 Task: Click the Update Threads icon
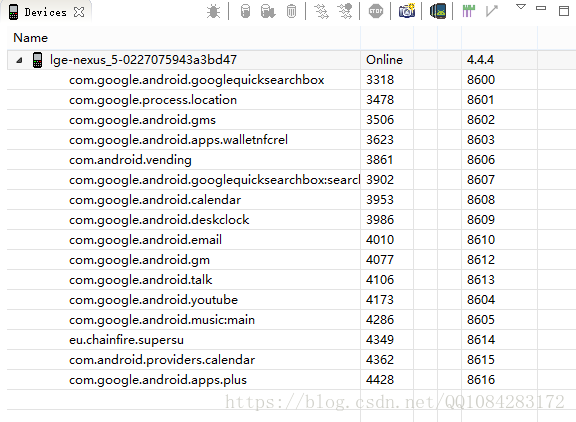tap(321, 11)
